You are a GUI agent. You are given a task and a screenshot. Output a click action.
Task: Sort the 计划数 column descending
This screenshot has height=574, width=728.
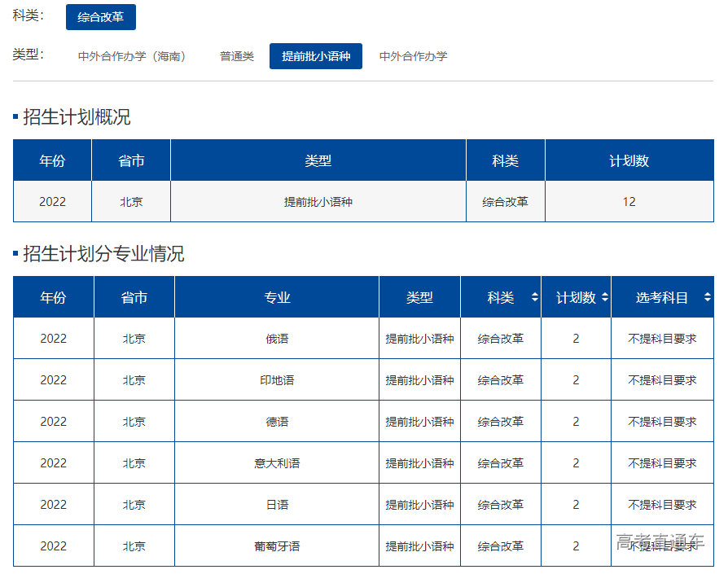point(605,301)
